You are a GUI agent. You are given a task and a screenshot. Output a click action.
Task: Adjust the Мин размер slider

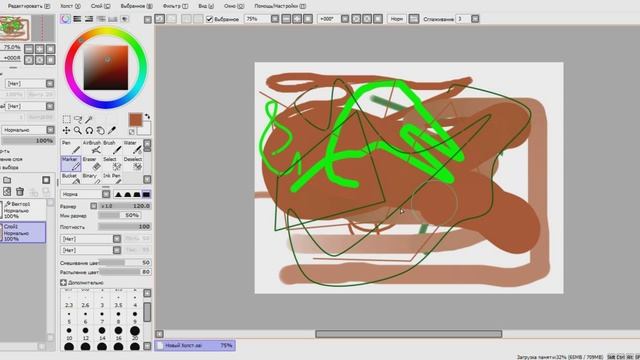pos(120,215)
